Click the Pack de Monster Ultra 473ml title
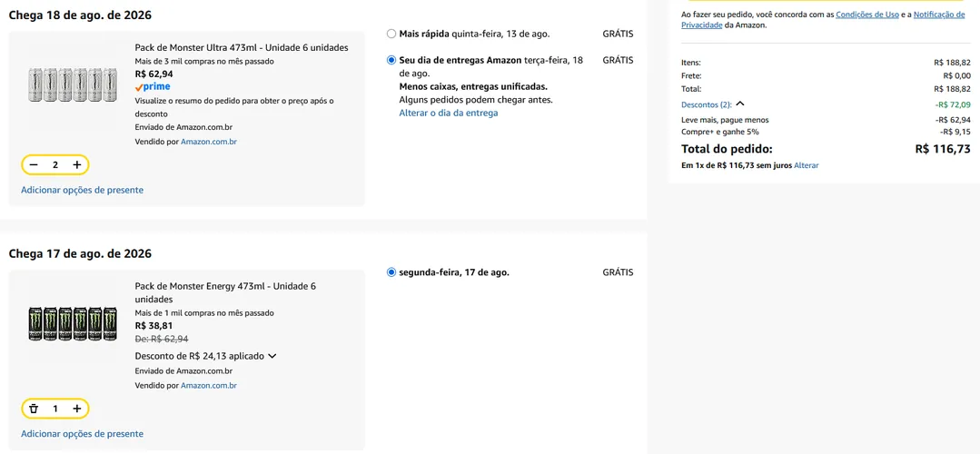Screen dimensions: 980x454 242,47
